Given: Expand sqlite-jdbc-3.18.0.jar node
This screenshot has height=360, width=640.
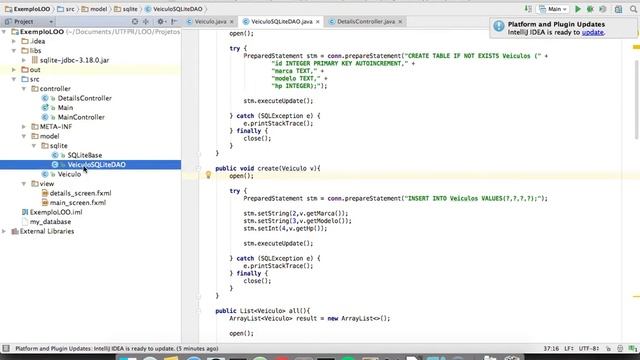Looking at the screenshot, I should [x=24, y=60].
